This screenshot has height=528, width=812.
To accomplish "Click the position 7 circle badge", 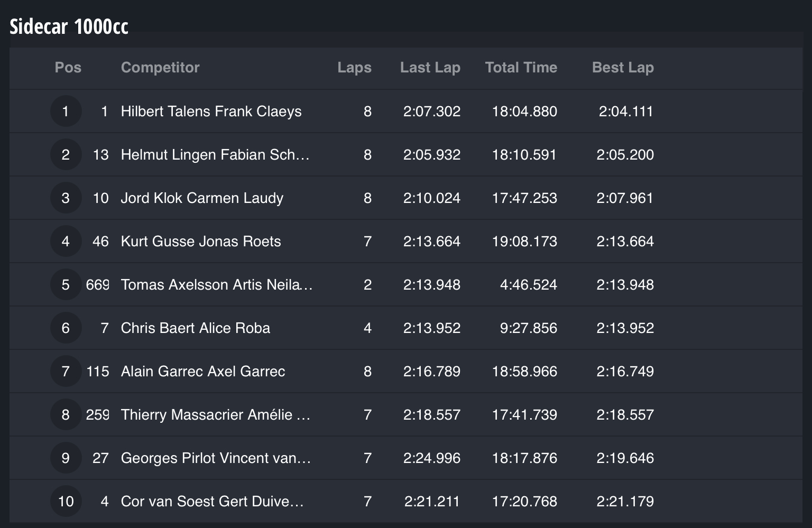I will [66, 371].
